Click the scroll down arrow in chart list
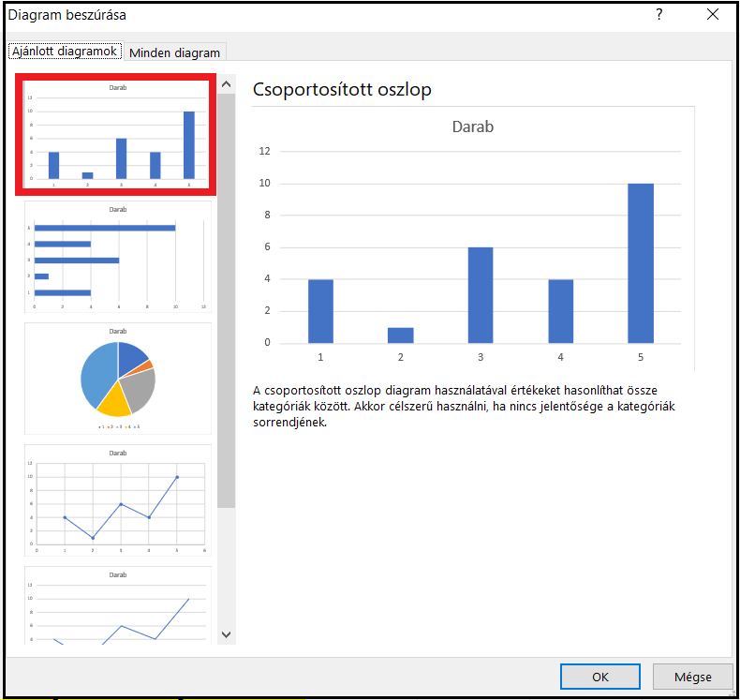Viewport: 740px width, 700px height. (226, 634)
